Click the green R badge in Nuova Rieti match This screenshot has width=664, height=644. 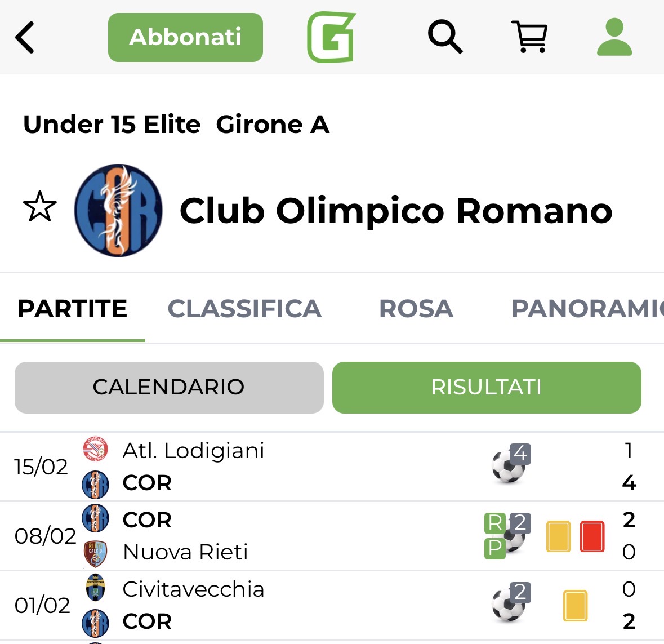tap(494, 523)
